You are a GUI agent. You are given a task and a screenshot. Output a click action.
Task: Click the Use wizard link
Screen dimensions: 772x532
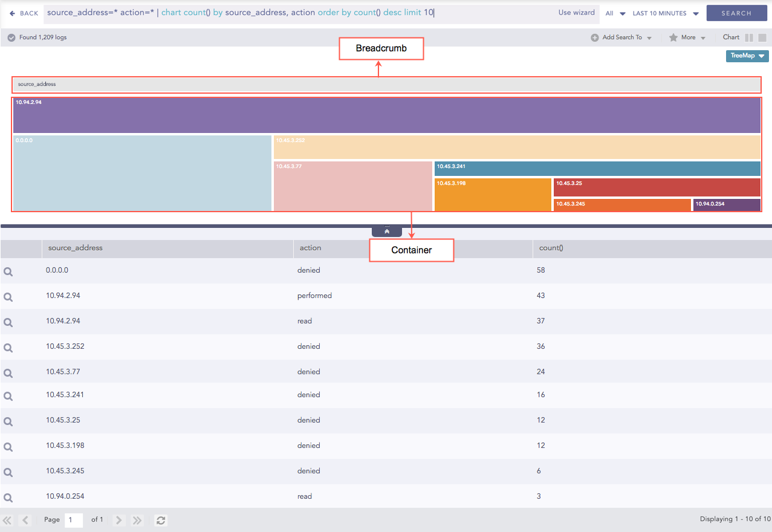pos(576,12)
